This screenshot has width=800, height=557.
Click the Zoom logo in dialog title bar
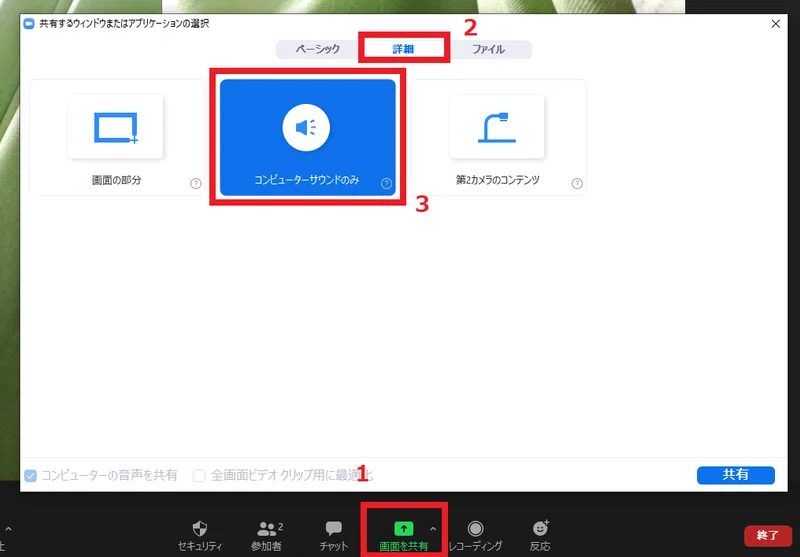[x=29, y=23]
